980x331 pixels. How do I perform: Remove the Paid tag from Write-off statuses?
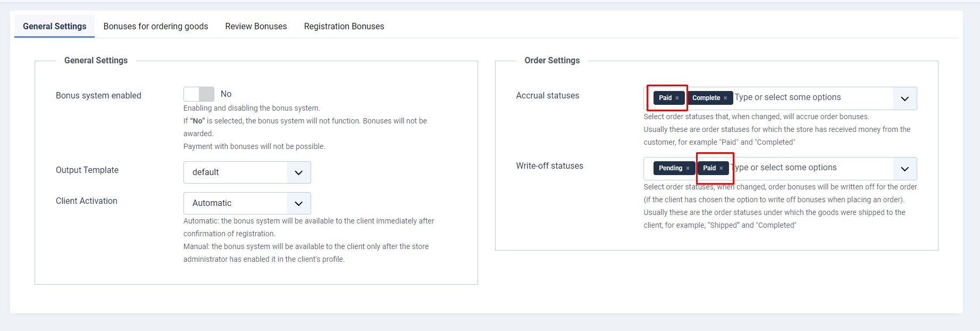coord(721,168)
